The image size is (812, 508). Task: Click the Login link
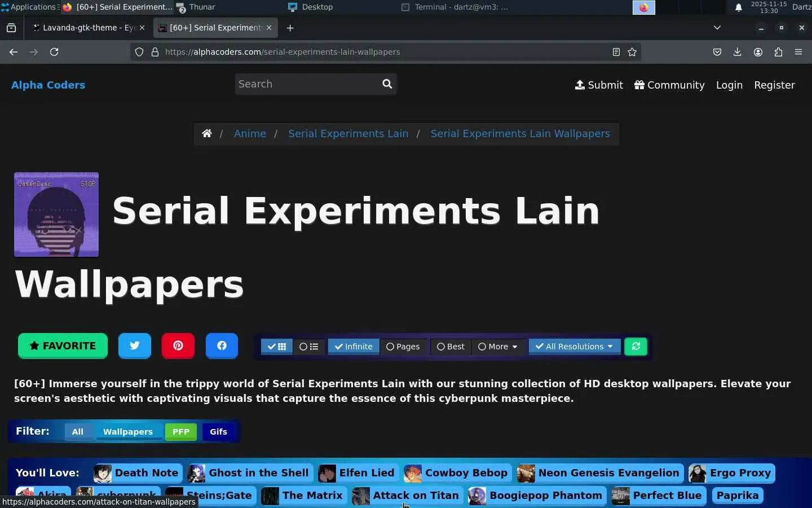pyautogui.click(x=729, y=85)
